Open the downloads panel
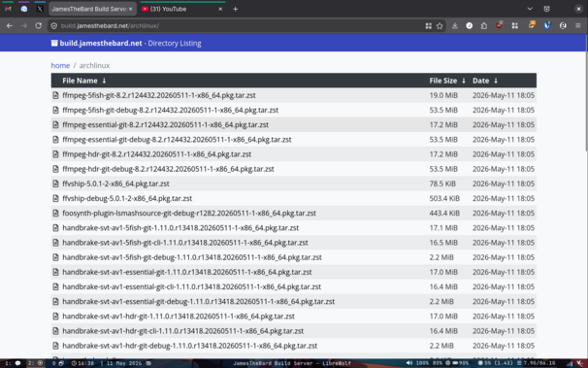 click(454, 26)
